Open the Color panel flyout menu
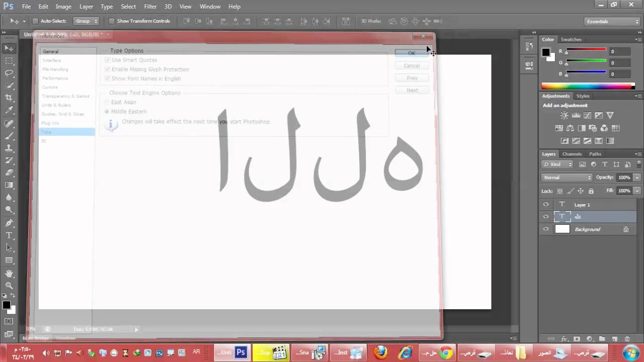Screen dimensions: 644x362 coord(637,39)
